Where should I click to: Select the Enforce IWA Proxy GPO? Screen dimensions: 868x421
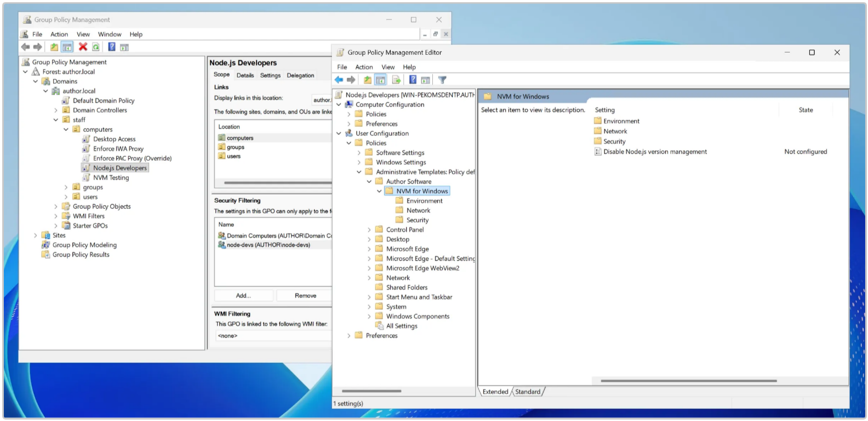point(118,148)
